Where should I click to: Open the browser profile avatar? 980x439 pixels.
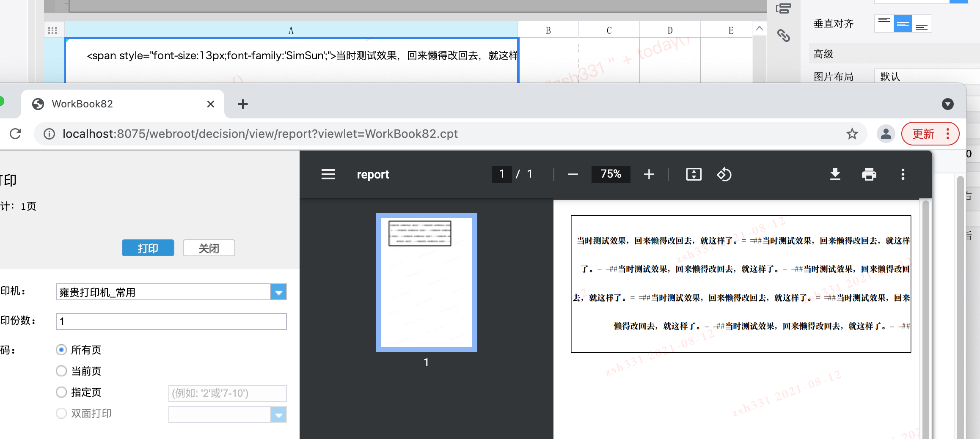point(886,134)
